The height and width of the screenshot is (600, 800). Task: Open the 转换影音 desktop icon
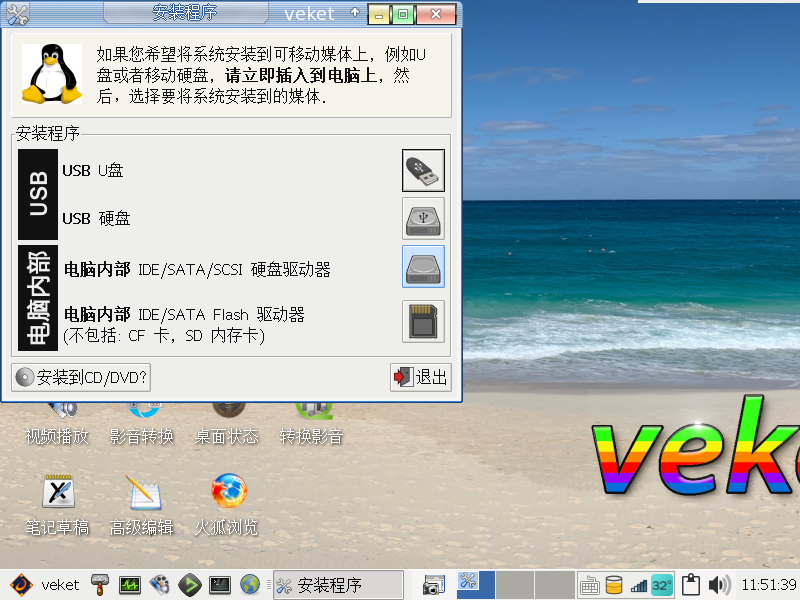(x=311, y=424)
